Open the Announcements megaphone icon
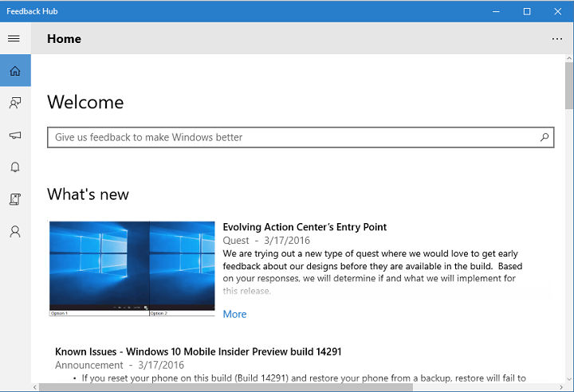 (15, 135)
